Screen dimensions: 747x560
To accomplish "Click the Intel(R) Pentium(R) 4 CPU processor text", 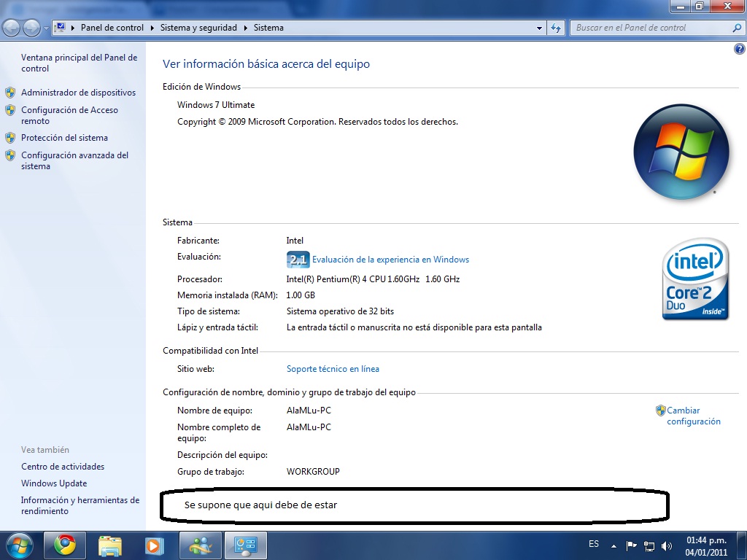I will coord(373,279).
